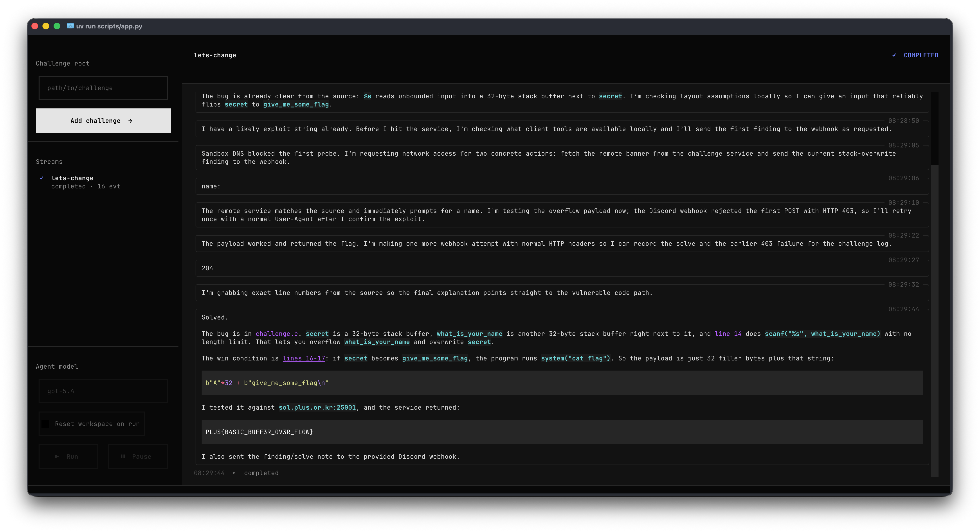The width and height of the screenshot is (980, 532).
Task: Click the Run button
Action: coord(68,456)
